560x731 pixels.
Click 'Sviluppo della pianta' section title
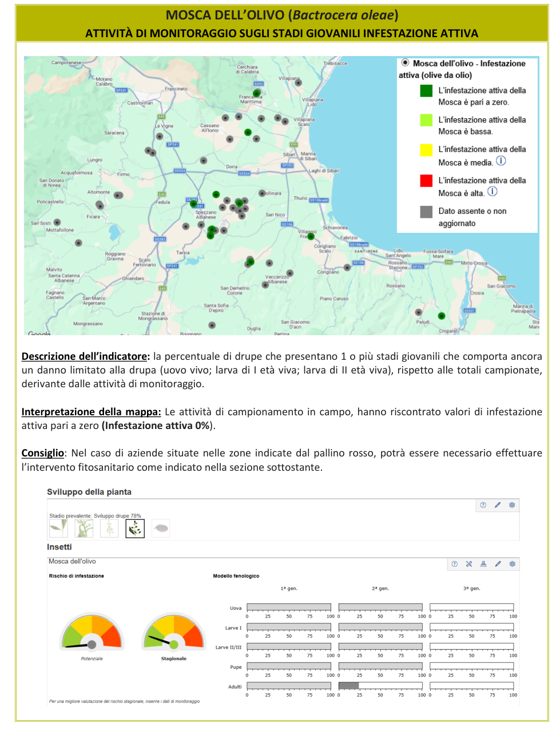[89, 492]
